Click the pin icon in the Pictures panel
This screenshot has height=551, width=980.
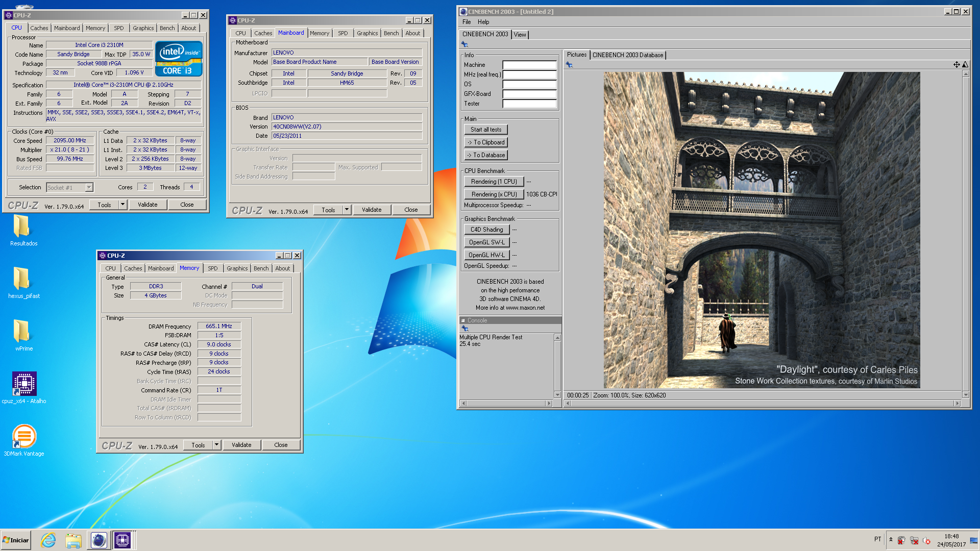[x=569, y=65]
